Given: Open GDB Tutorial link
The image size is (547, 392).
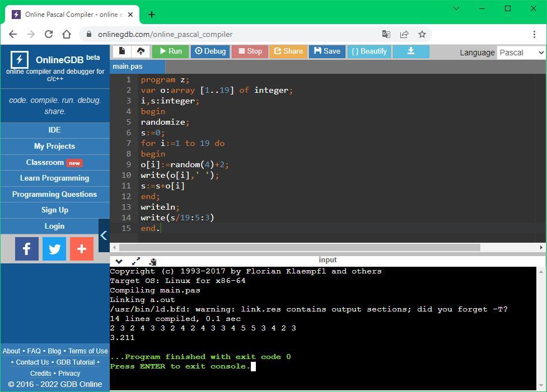Looking at the screenshot, I should [x=76, y=362].
